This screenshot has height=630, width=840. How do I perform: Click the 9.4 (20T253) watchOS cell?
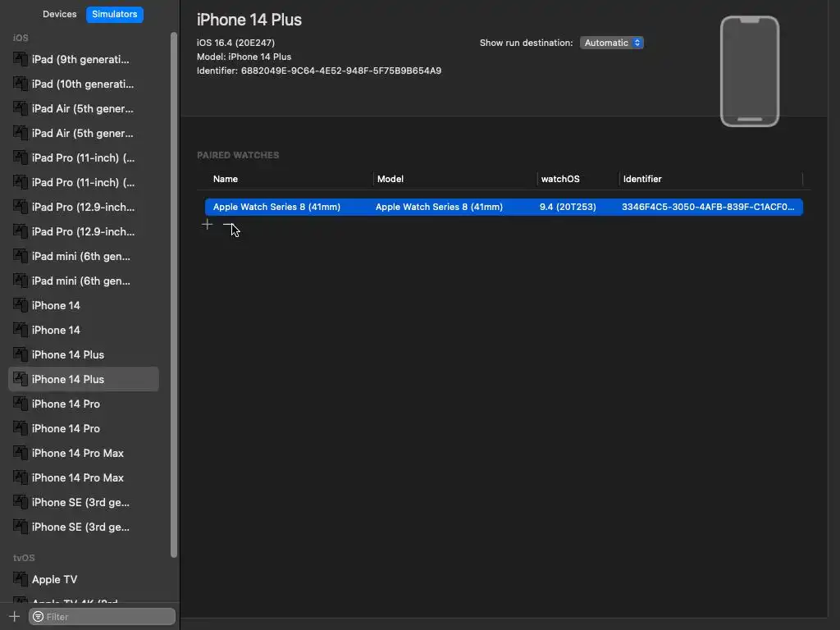pos(568,207)
